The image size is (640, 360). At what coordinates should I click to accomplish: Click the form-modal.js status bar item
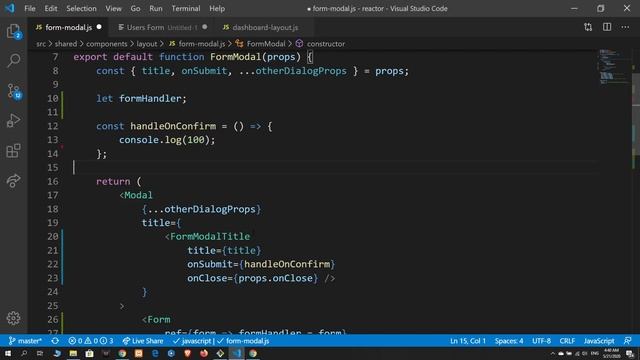pyautogui.click(x=243, y=341)
